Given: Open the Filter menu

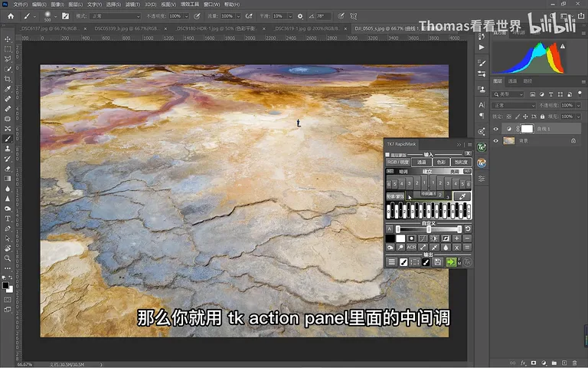Looking at the screenshot, I should 133,5.
